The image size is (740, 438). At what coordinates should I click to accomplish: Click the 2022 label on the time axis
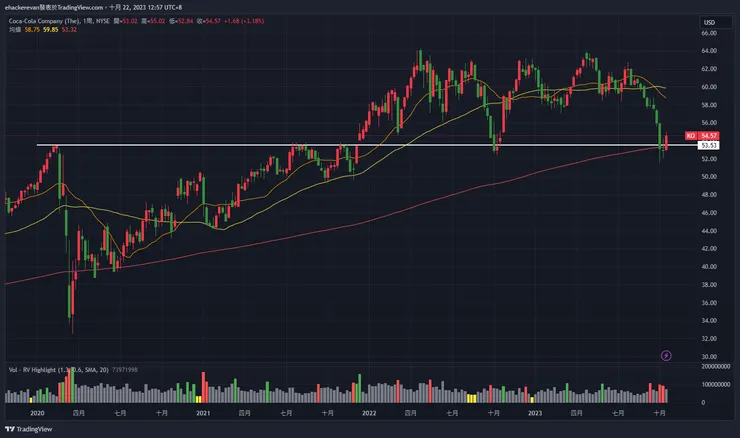pos(369,413)
